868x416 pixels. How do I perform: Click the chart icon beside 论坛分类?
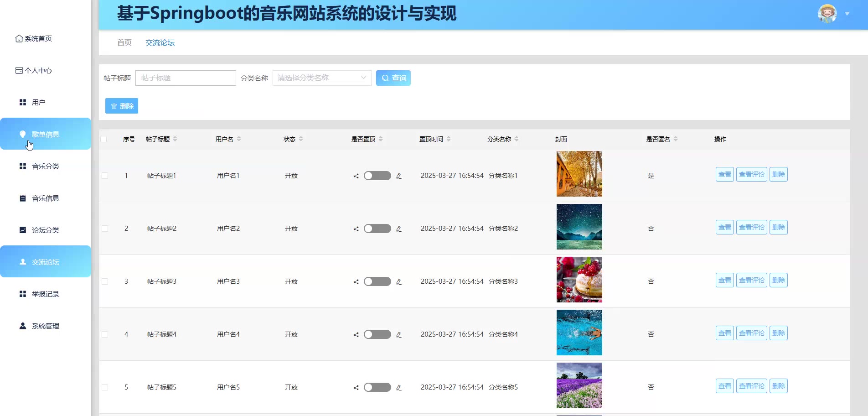(x=22, y=230)
